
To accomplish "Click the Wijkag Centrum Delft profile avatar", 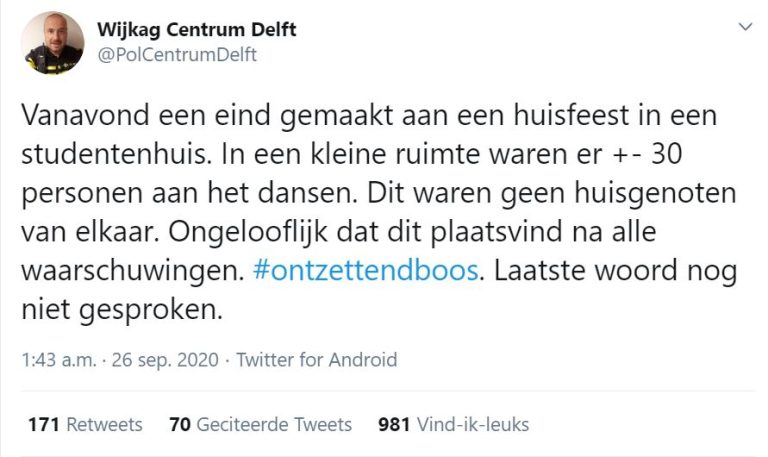I will (x=52, y=43).
